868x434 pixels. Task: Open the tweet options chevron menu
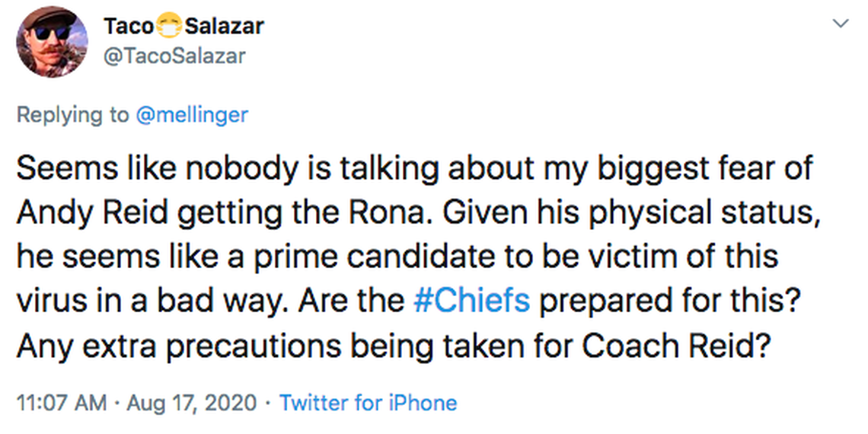tap(841, 24)
